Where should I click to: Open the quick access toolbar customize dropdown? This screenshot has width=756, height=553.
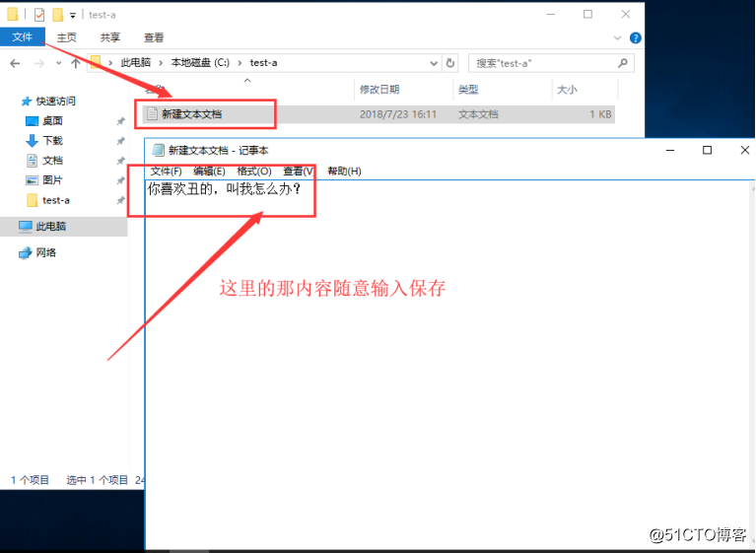click(x=72, y=16)
